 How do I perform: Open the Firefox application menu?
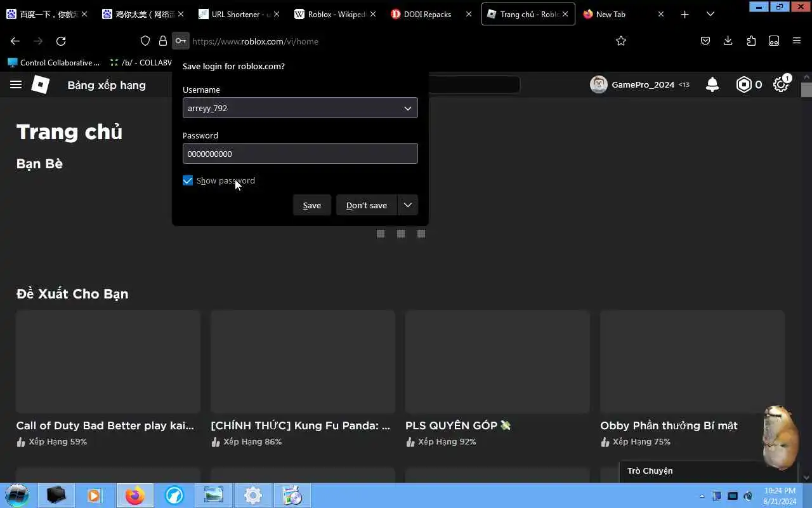797,41
